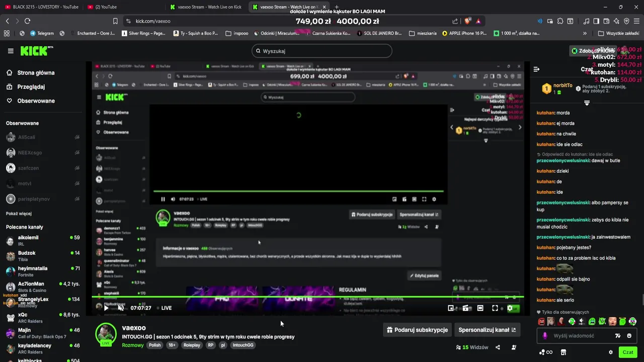Screen dimensions: 644x362
Task: Toggle notifications for NEEXcsgo
Action: pyautogui.click(x=77, y=152)
